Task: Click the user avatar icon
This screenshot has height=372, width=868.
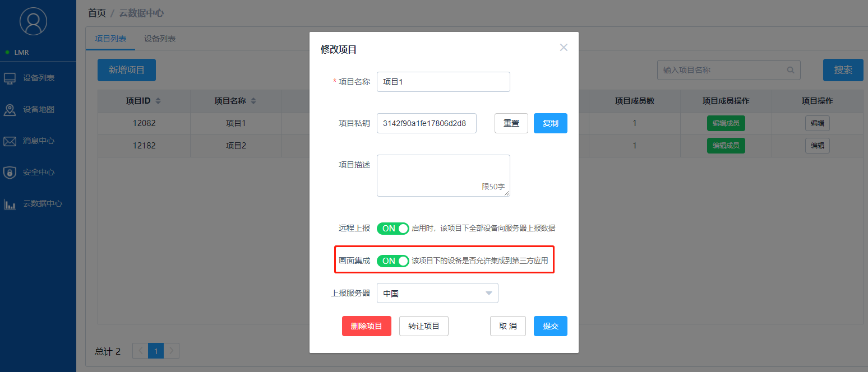Action: 33,22
